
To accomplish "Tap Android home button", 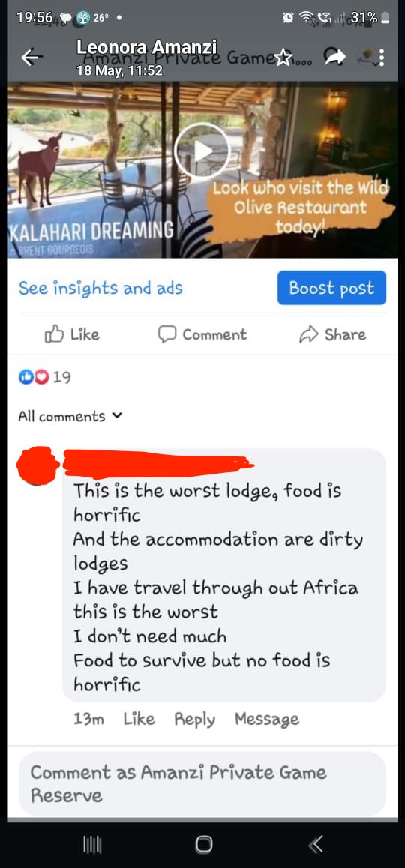I will point(204,844).
